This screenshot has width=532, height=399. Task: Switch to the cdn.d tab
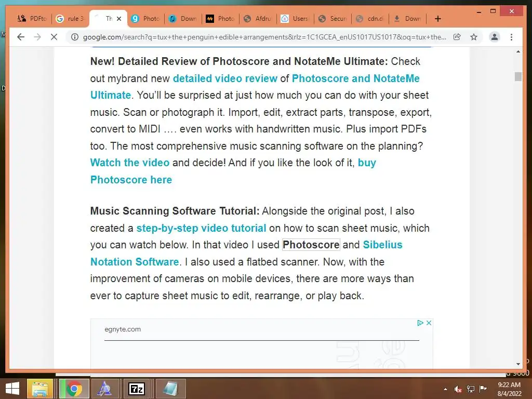(370, 19)
